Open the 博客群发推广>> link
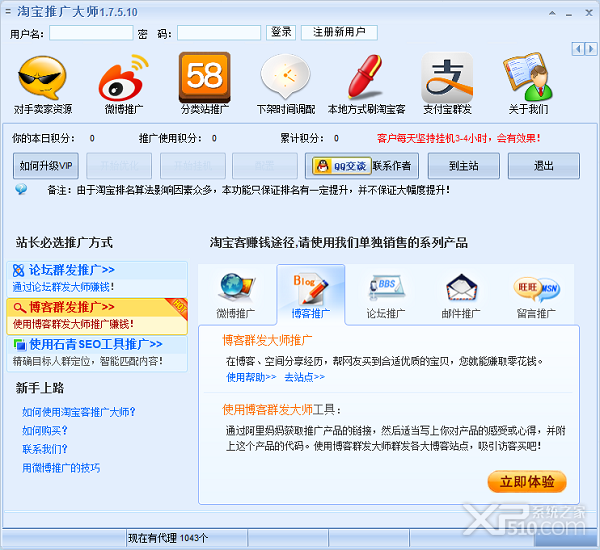 pos(72,307)
